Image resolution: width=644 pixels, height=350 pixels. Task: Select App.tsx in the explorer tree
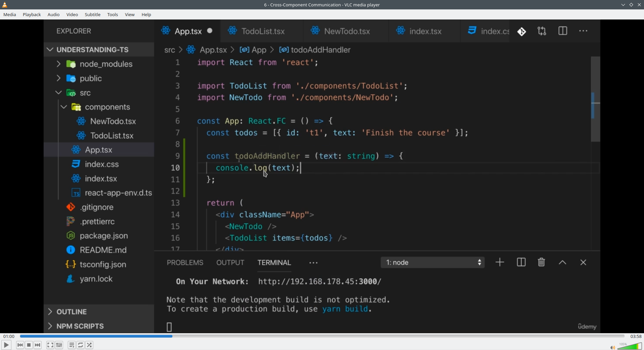99,150
